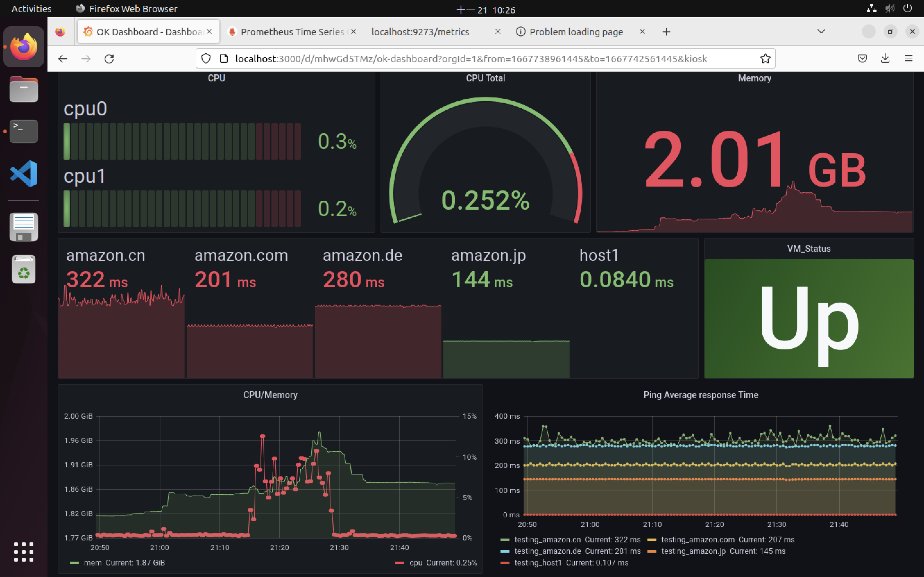Reload the current dashboard page
924x577 pixels.
pyautogui.click(x=109, y=58)
